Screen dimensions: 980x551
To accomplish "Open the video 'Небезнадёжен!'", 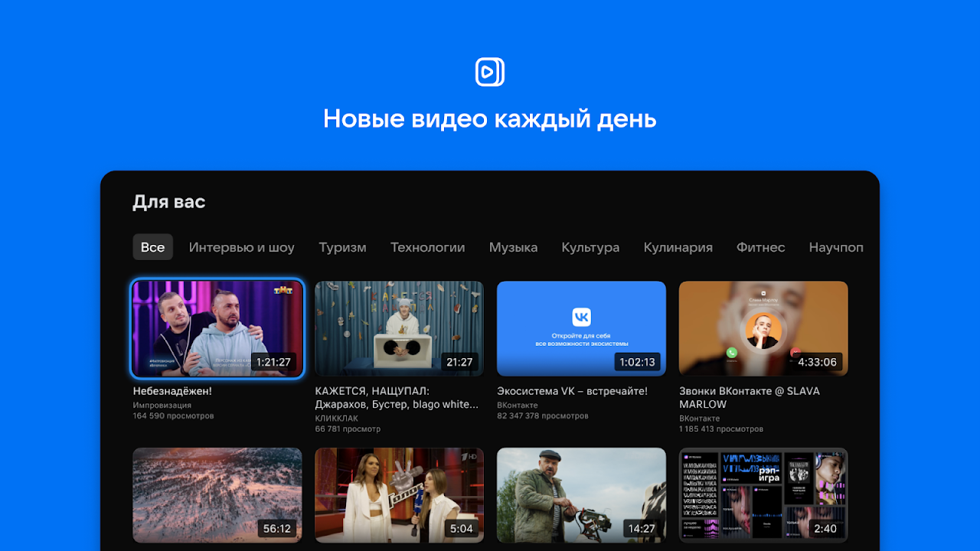I will tap(217, 327).
